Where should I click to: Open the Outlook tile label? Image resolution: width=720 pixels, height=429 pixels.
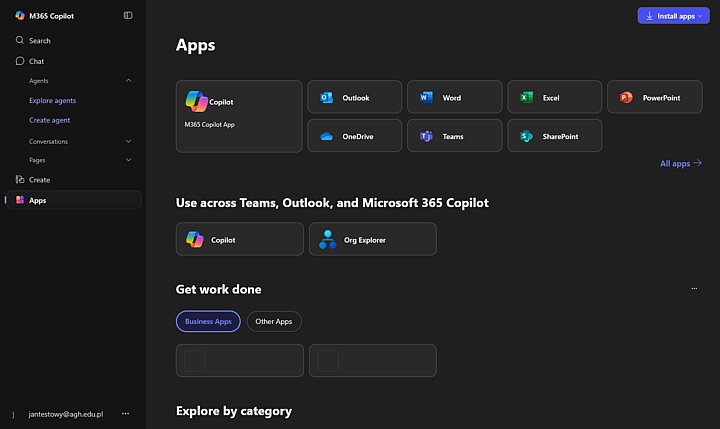356,98
